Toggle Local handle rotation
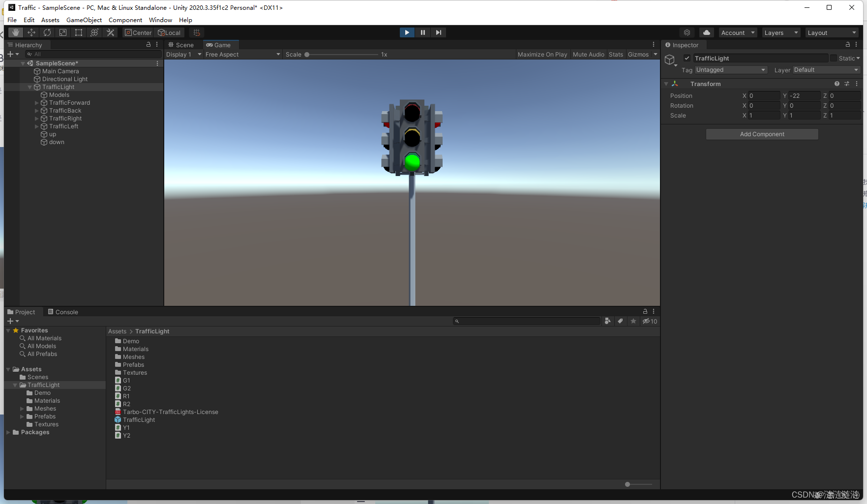This screenshot has height=504, width=867. pos(169,32)
